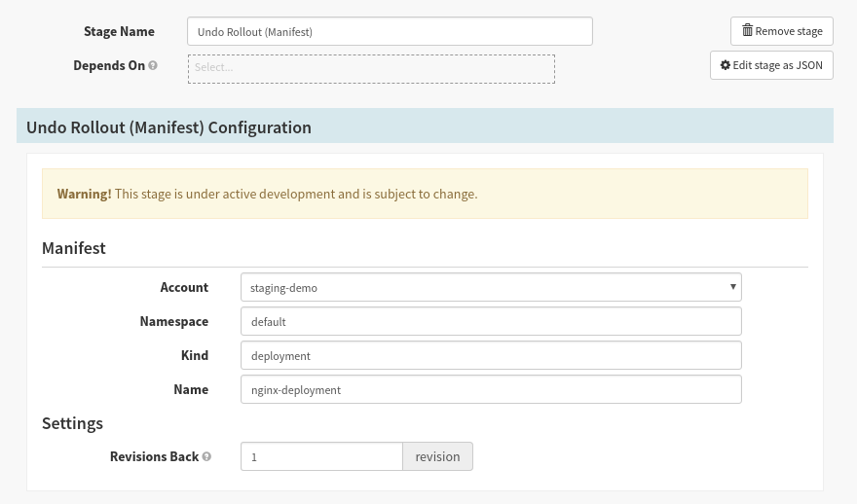Image resolution: width=857 pixels, height=504 pixels.
Task: Open the Depends On select box
Action: [371, 68]
